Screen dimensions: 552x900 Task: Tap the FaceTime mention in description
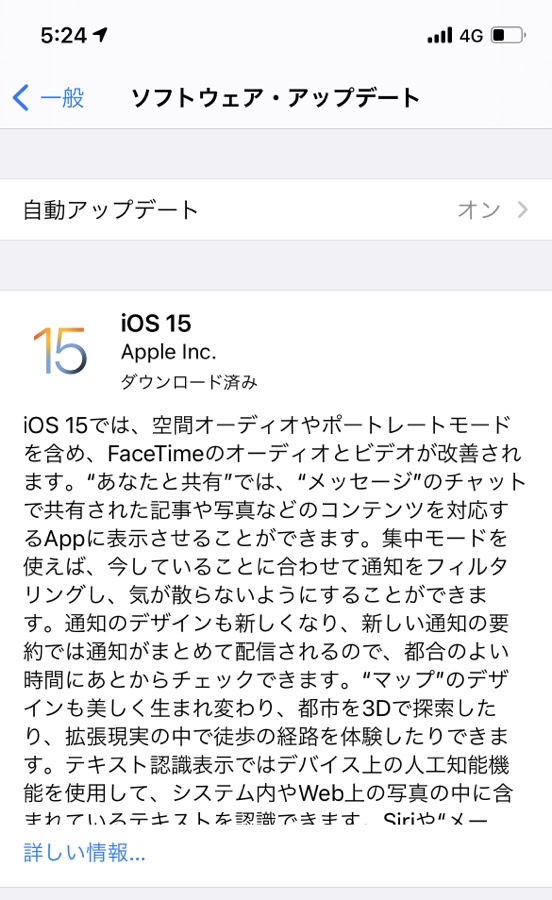(156, 453)
